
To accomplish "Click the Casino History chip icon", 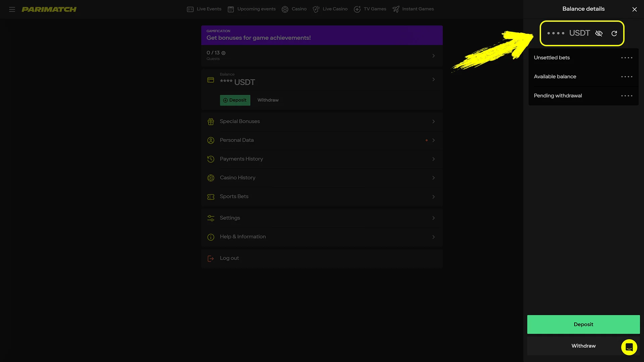I will click(211, 178).
